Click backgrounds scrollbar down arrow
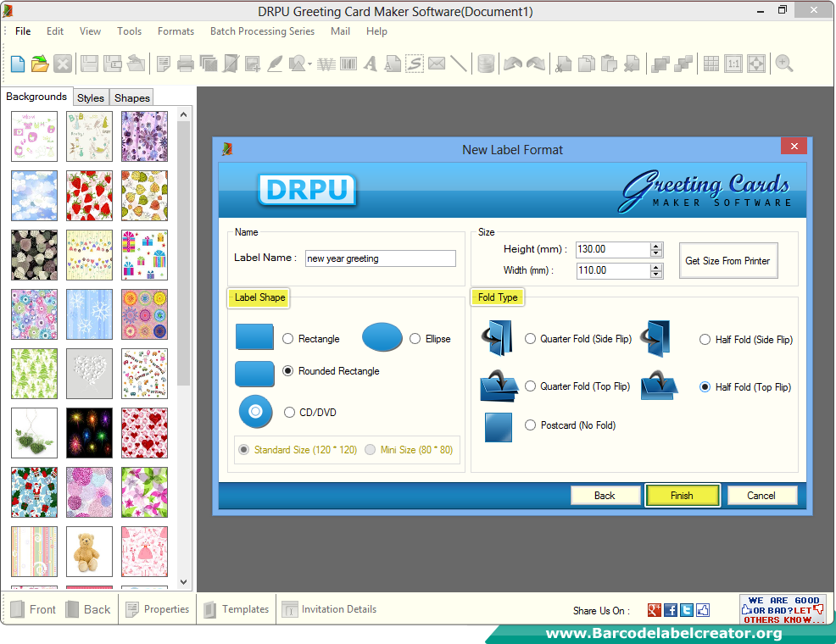This screenshot has width=836, height=644. pos(183,581)
